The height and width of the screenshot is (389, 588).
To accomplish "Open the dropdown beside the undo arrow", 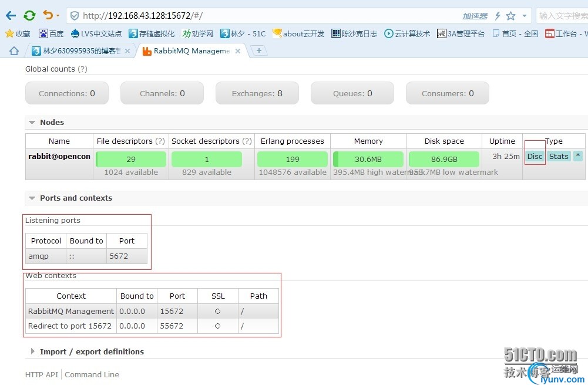I will point(58,16).
